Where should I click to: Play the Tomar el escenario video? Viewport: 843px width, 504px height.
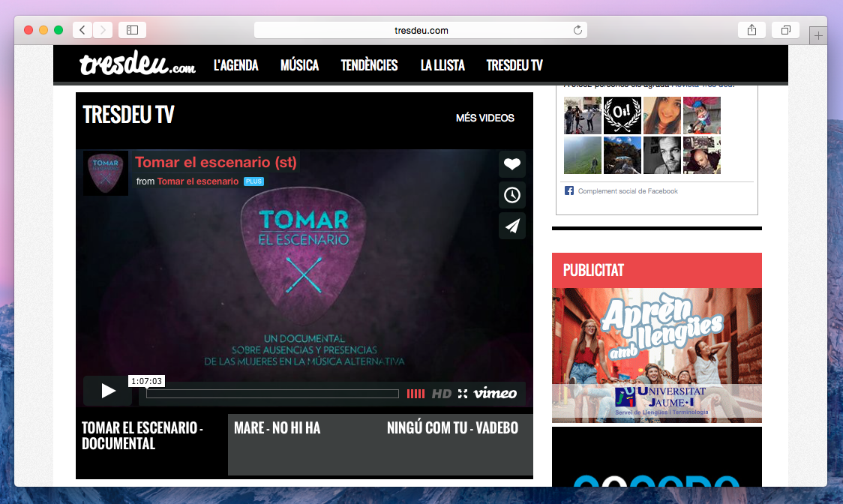pos(107,391)
